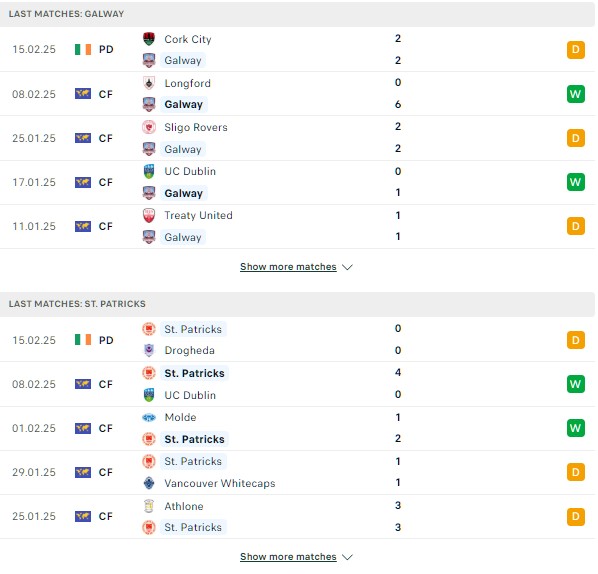This screenshot has height=574, width=598.
Task: Click the Vancouver Whitecaps crest icon
Action: (149, 483)
